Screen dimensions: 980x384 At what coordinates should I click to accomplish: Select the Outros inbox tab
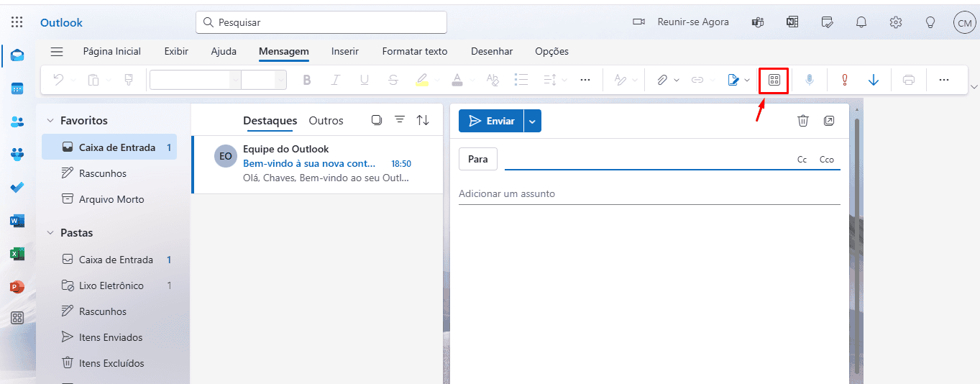click(x=326, y=121)
